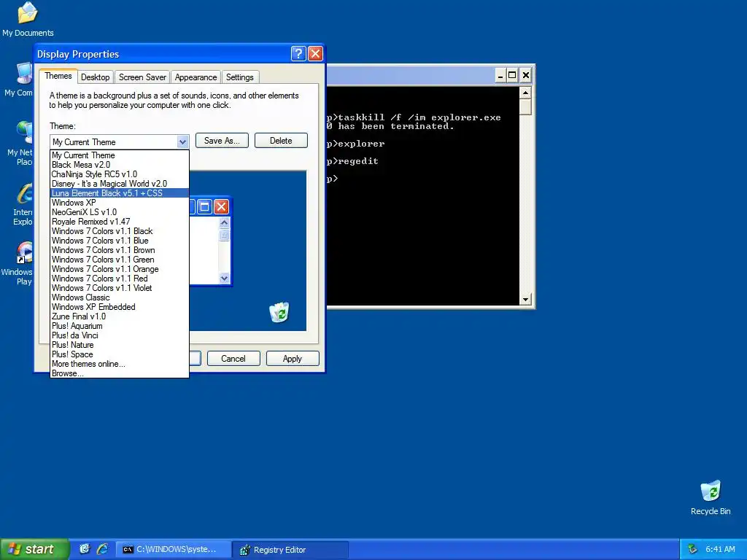Switch to the Themes tab
The width and height of the screenshot is (747, 560).
[x=58, y=76]
